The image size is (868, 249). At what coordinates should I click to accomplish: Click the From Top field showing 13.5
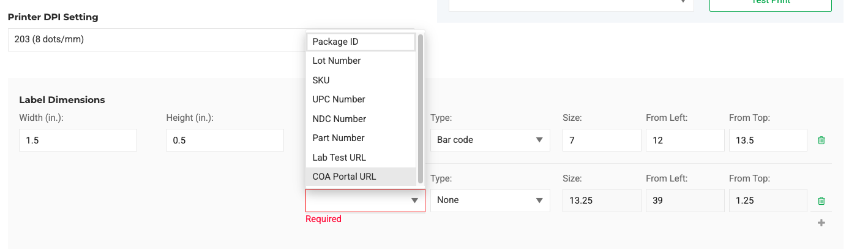click(768, 140)
